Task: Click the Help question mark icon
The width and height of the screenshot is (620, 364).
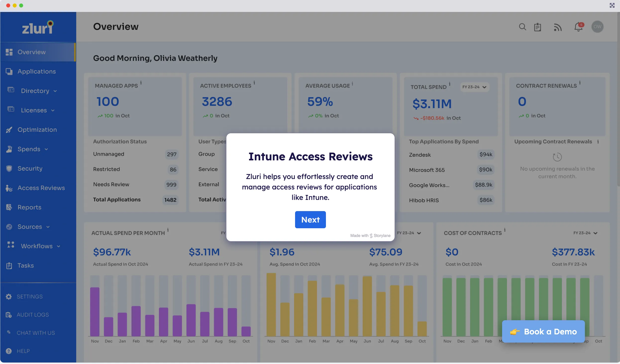Action: tap(9, 351)
